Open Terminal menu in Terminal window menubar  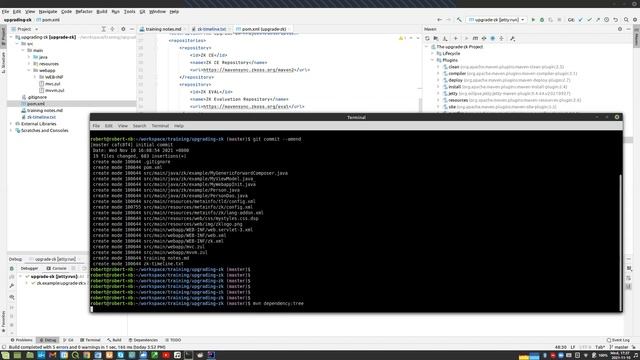[160, 126]
